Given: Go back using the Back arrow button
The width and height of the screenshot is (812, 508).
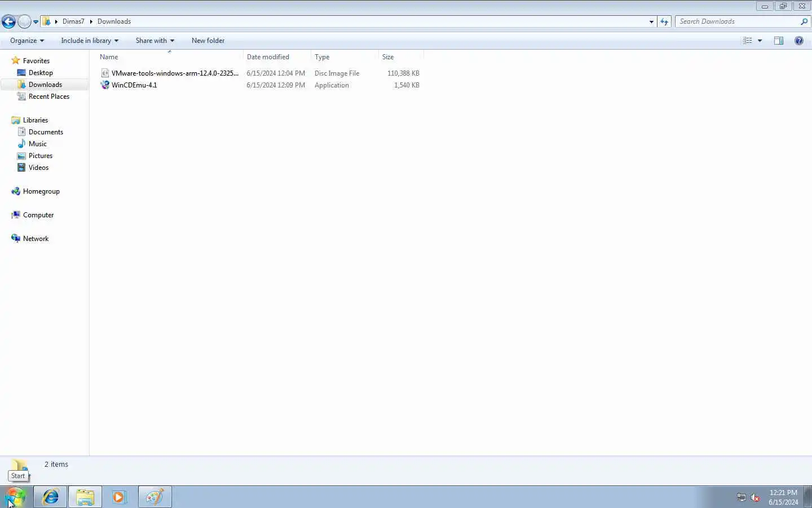Looking at the screenshot, I should point(8,21).
